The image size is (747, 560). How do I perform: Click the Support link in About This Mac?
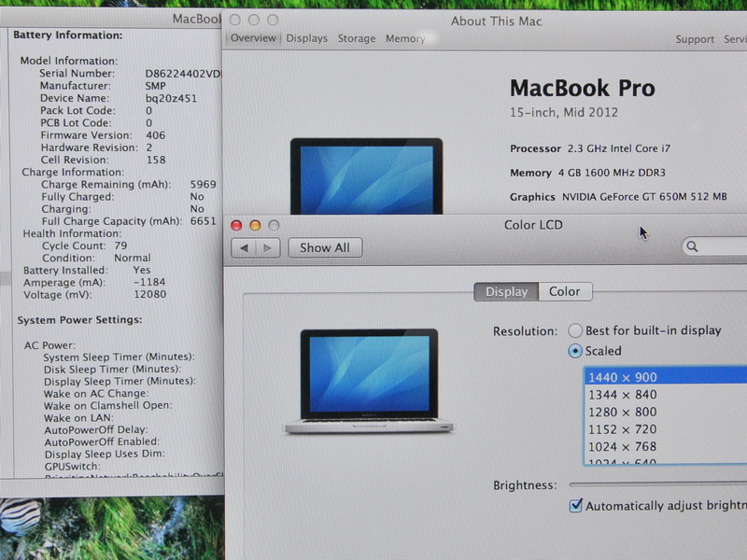coord(695,39)
